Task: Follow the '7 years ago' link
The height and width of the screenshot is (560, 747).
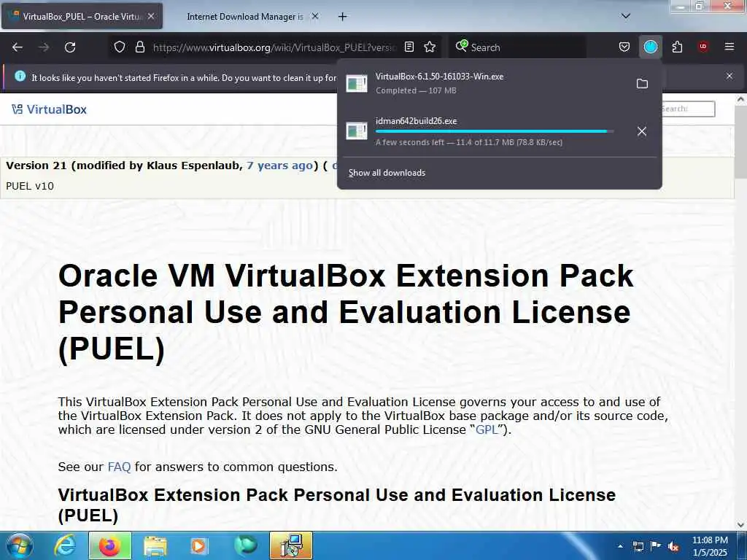Action: pos(279,166)
